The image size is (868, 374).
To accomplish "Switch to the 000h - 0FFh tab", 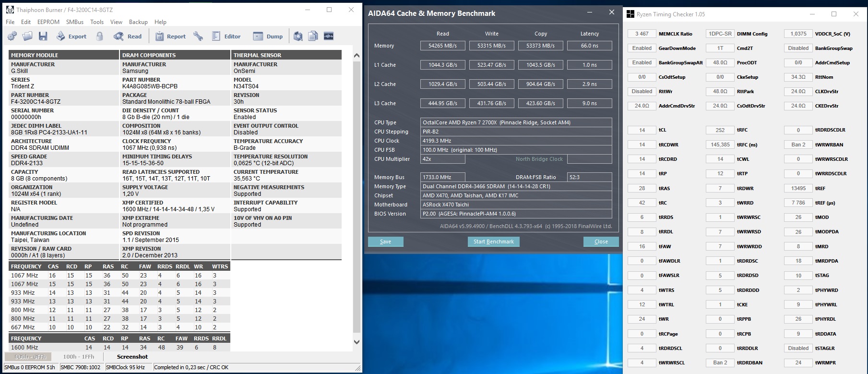I will pyautogui.click(x=28, y=357).
